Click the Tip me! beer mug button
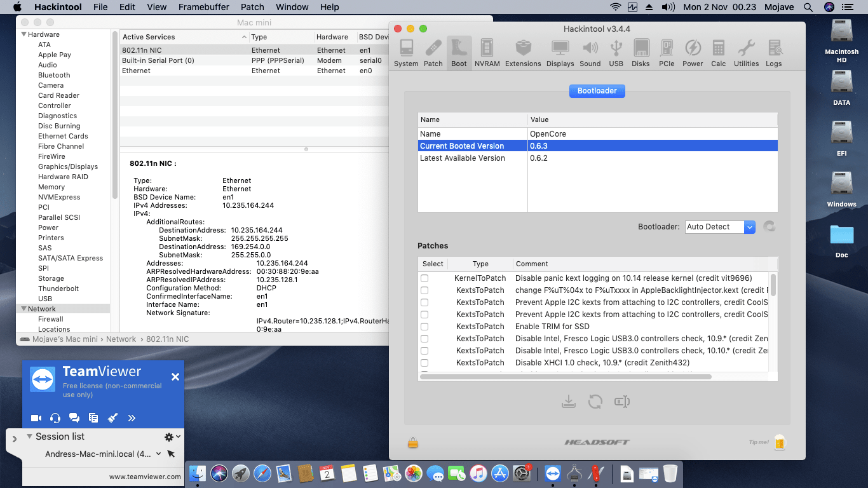Image resolution: width=868 pixels, height=488 pixels. [780, 442]
